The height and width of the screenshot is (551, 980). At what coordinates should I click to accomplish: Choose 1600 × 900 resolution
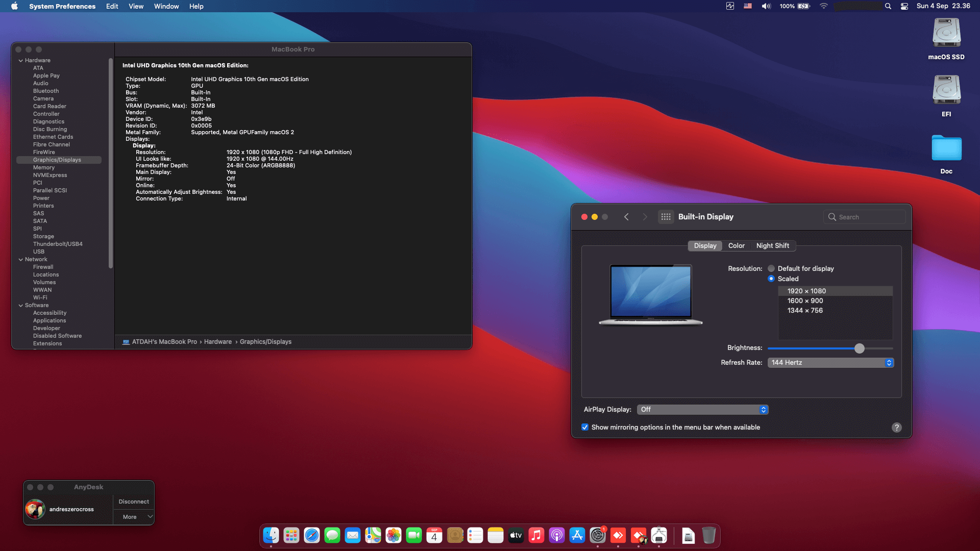coord(835,300)
